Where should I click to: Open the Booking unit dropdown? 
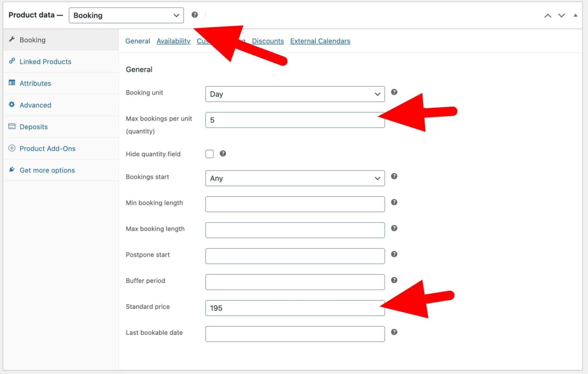click(294, 94)
